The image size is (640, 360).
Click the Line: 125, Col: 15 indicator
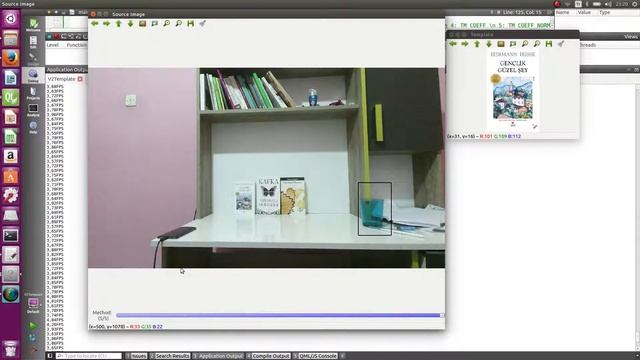click(522, 12)
